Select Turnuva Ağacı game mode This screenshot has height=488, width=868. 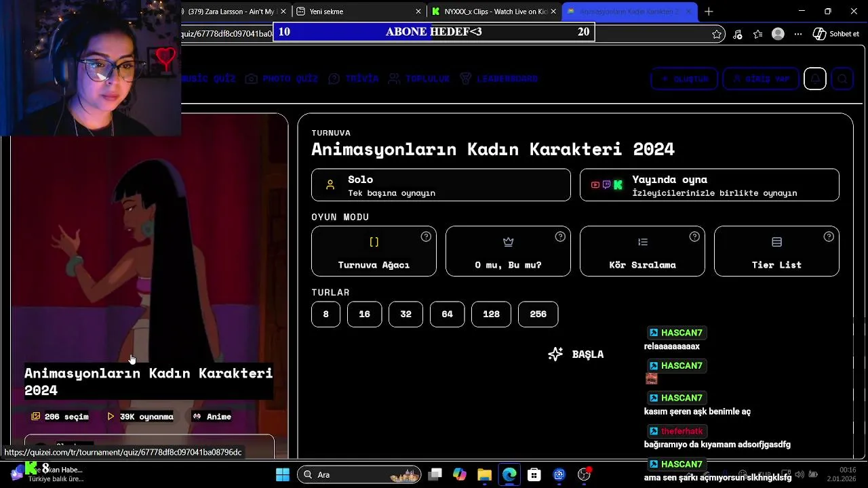(374, 251)
